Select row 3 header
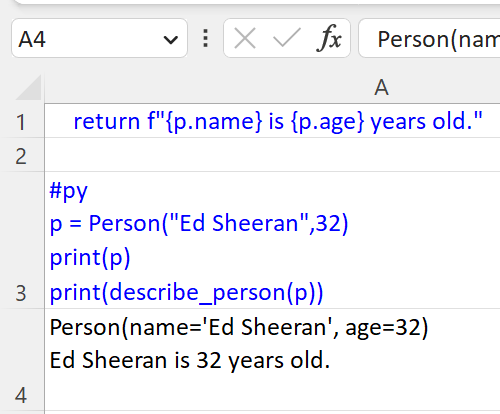500x414 pixels. (21, 240)
